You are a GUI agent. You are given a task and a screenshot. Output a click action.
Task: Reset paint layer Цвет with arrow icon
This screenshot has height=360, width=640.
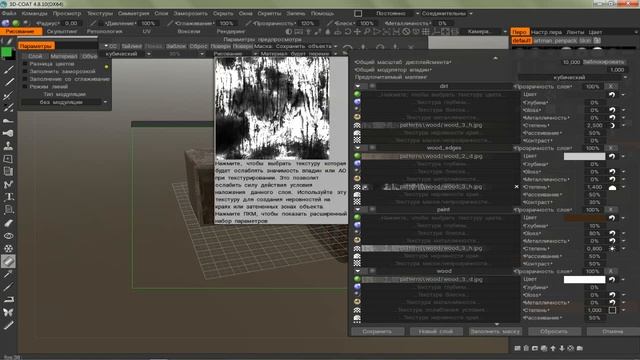point(612,218)
